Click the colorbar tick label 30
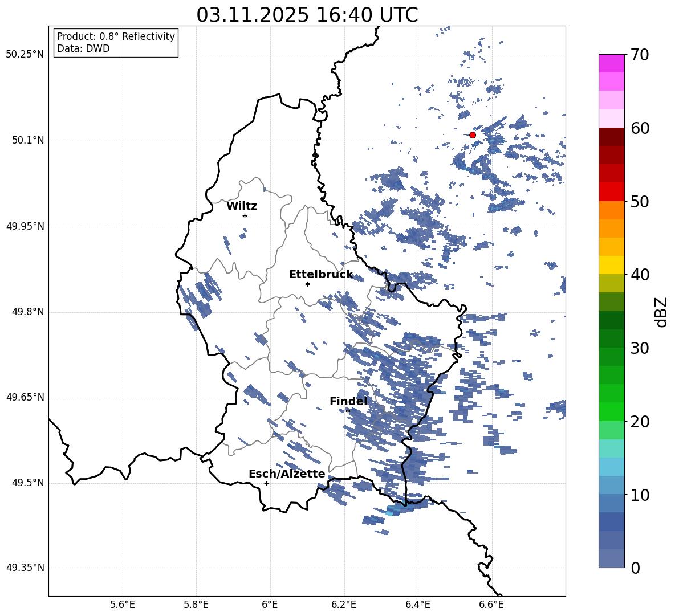Image resolution: width=675 pixels, height=616 pixels. coord(640,348)
